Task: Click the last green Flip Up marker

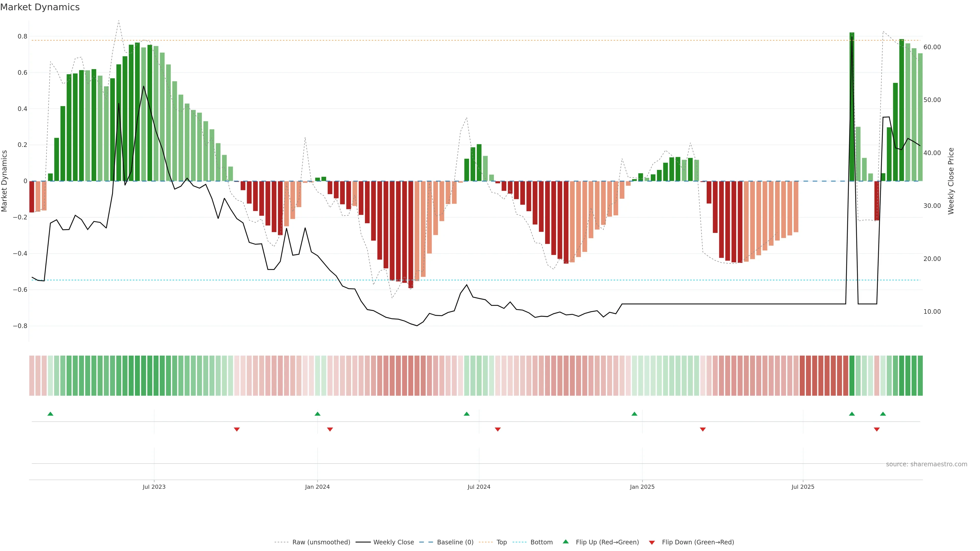Action: (x=883, y=414)
